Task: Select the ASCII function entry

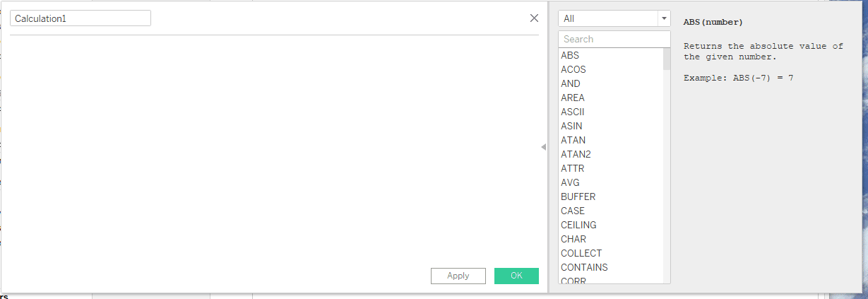Action: click(x=573, y=112)
